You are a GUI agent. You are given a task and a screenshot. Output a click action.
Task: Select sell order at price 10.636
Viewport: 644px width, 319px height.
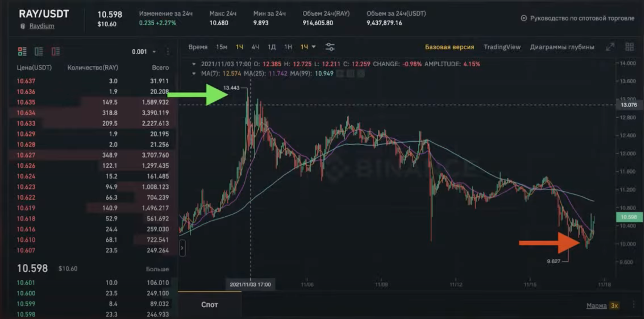[93, 92]
